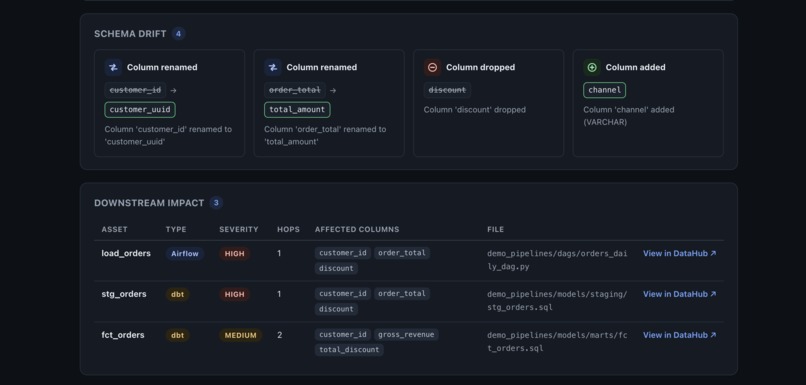Click the Column 'discount' dropped description
806x385 pixels.
(x=474, y=109)
